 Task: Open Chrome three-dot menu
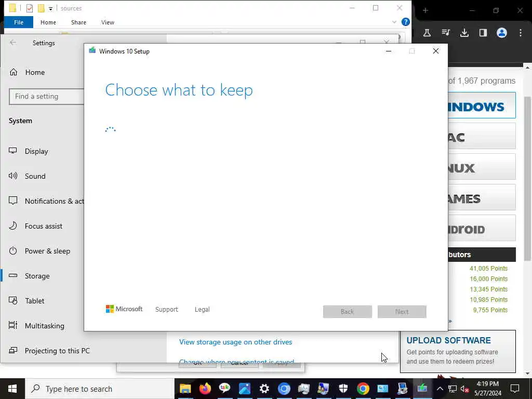point(521,33)
